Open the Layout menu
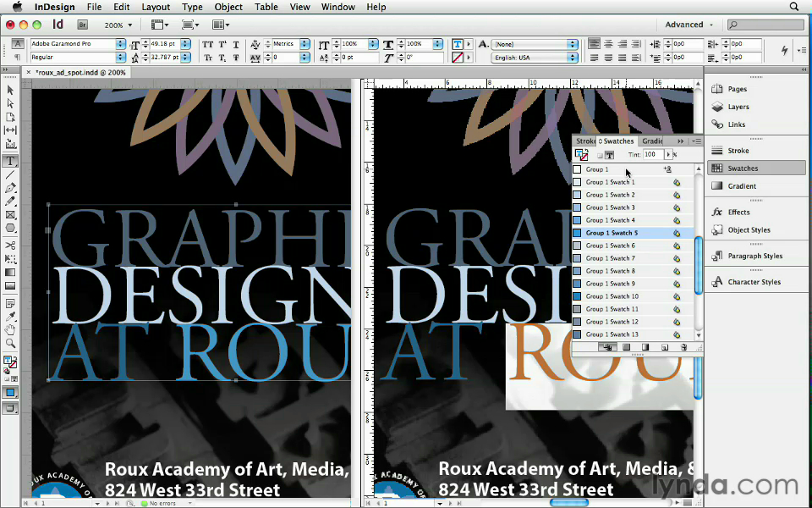 [156, 7]
